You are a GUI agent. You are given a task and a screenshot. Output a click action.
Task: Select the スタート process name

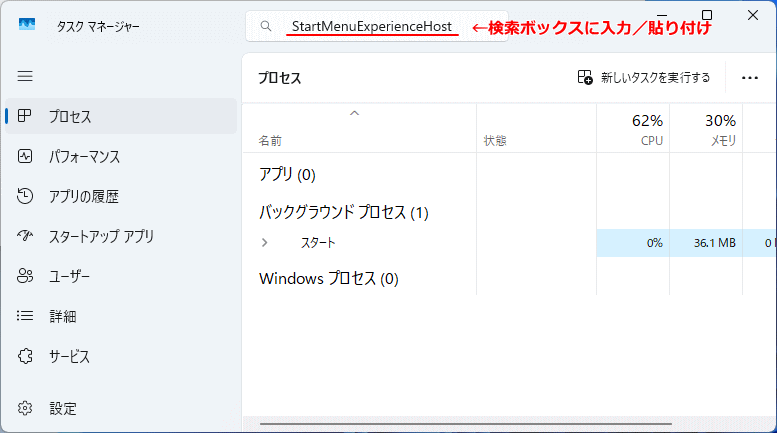(x=318, y=243)
